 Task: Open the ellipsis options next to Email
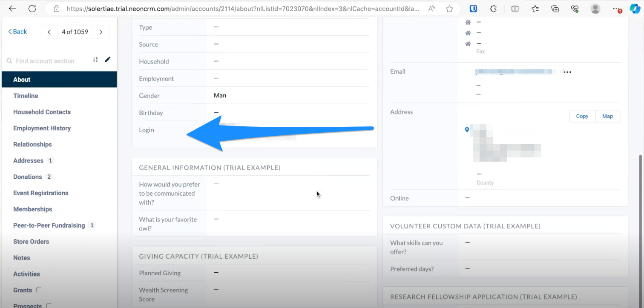click(567, 72)
